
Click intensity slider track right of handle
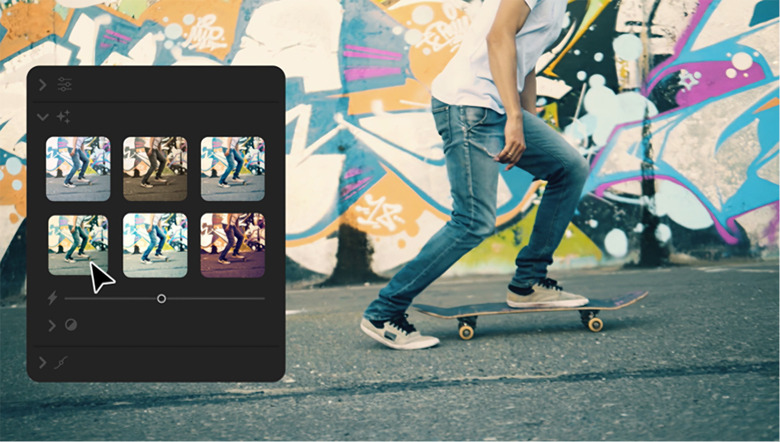[215, 298]
